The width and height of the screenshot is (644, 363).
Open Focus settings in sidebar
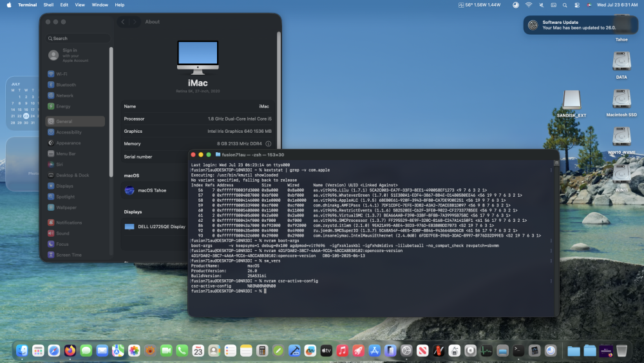click(x=75, y=244)
